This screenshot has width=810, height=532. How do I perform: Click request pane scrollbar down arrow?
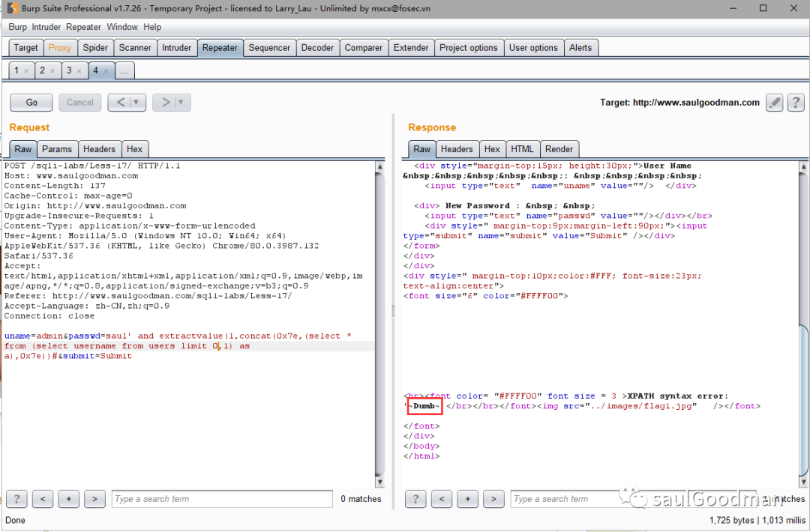379,482
